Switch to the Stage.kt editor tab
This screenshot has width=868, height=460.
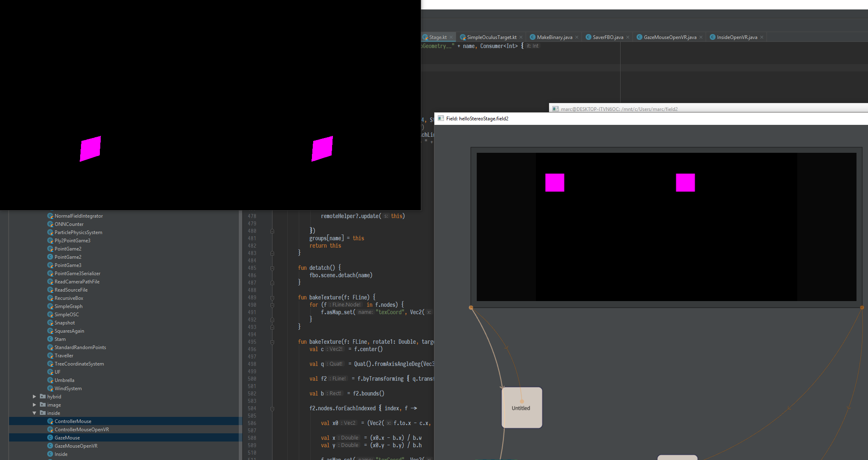438,37
